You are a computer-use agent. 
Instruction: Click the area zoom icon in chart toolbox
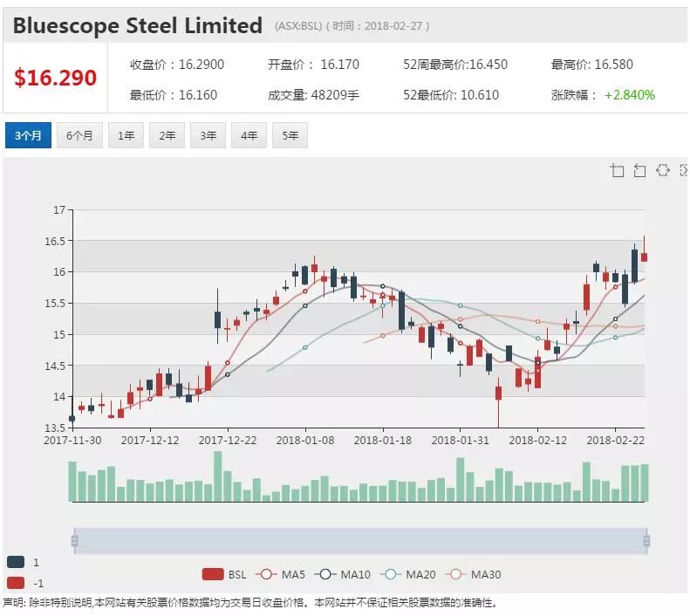[x=617, y=170]
